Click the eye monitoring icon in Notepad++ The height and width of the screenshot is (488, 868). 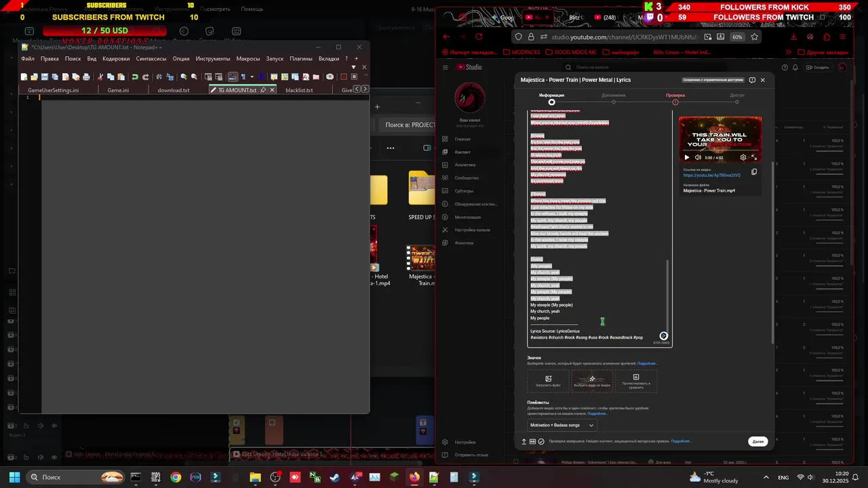330,77
